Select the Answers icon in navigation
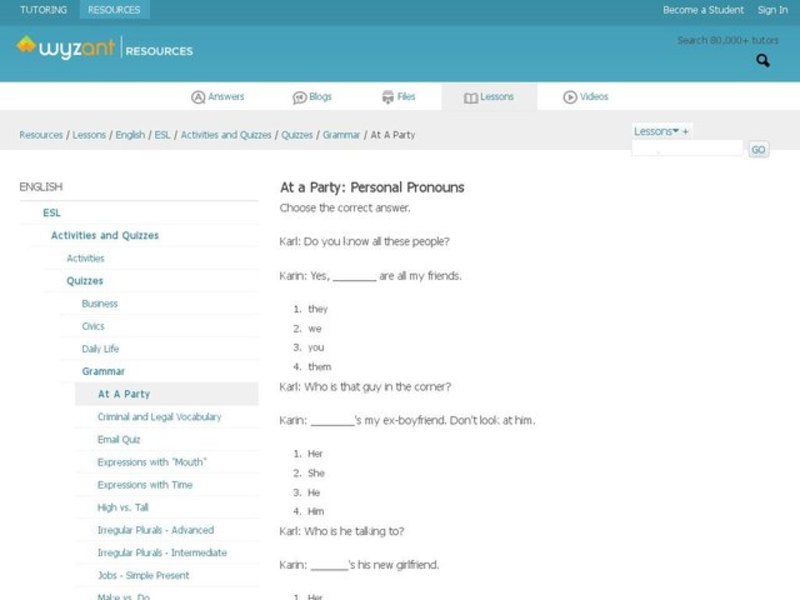The width and height of the screenshot is (800, 600). 200,97
